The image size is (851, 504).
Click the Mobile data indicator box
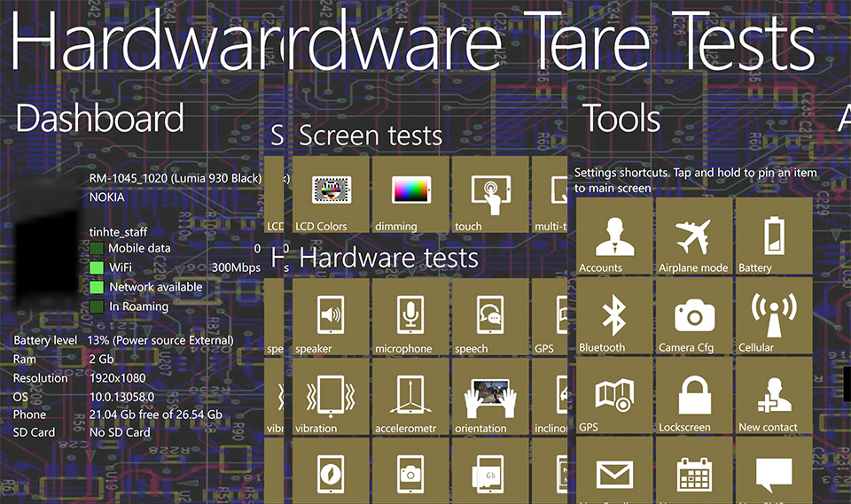click(97, 249)
